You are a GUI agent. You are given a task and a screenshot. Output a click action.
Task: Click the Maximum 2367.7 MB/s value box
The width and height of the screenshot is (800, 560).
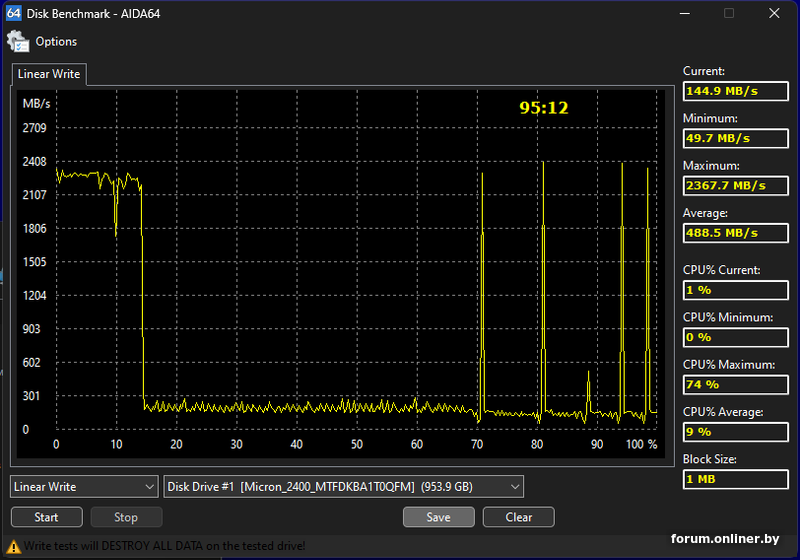735,186
